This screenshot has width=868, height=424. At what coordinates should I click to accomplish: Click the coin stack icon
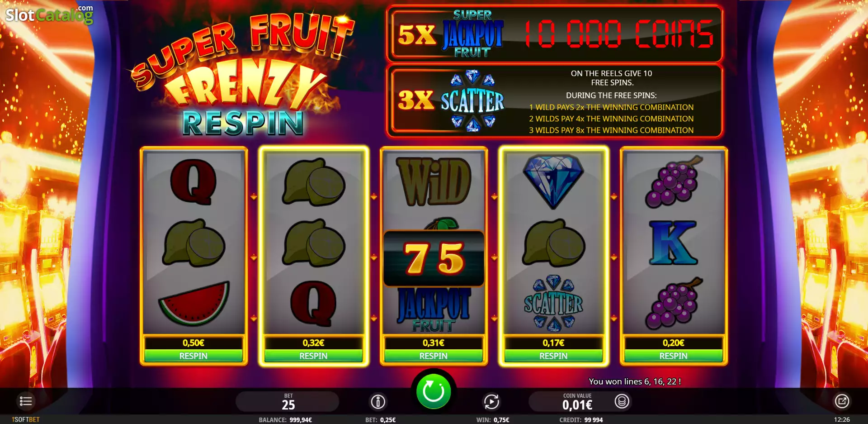pyautogui.click(x=622, y=401)
